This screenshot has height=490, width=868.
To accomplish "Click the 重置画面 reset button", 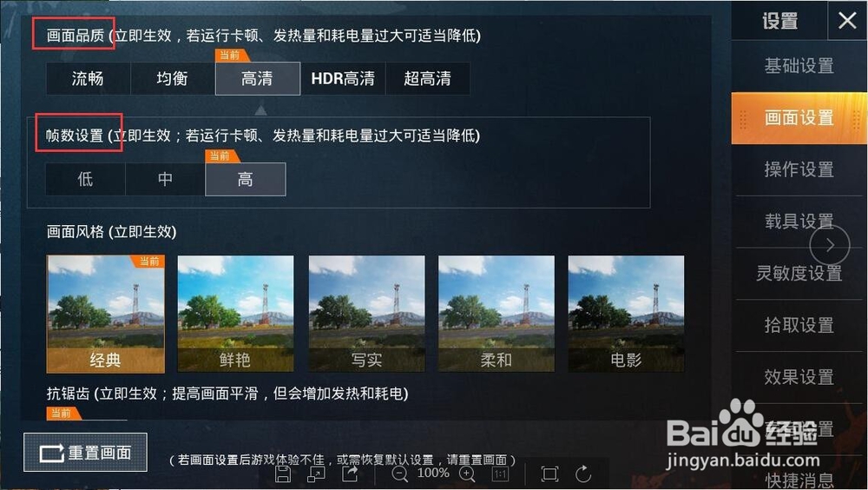I will [85, 453].
